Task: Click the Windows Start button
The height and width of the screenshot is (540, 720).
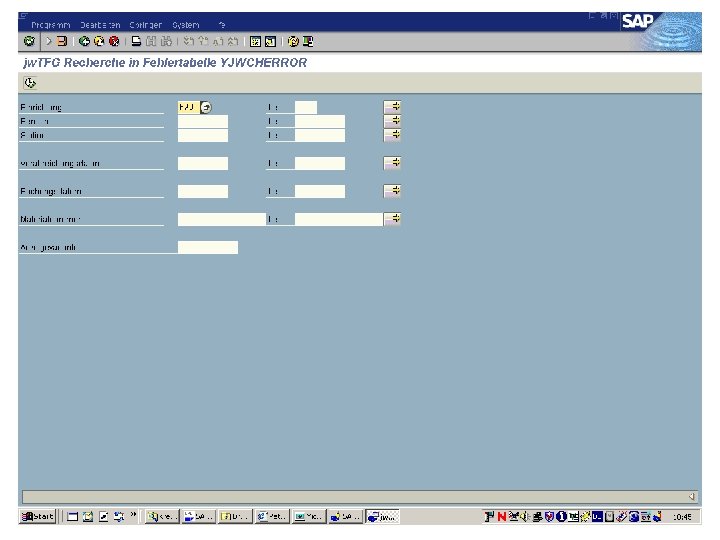Action: (38, 517)
